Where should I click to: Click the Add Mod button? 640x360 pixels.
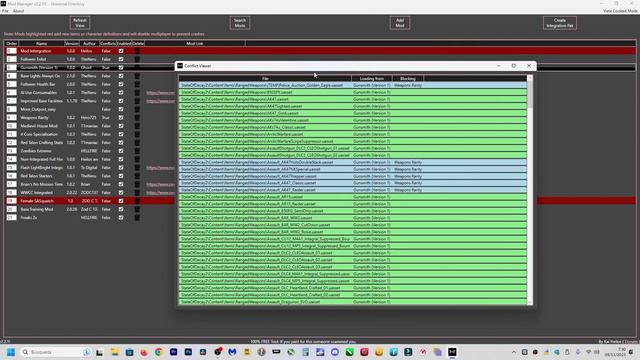click(400, 23)
